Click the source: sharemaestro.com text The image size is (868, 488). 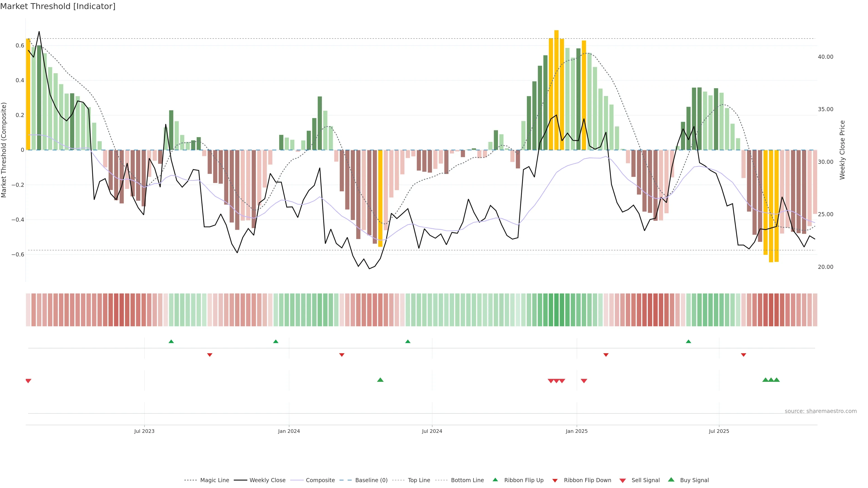821,411
